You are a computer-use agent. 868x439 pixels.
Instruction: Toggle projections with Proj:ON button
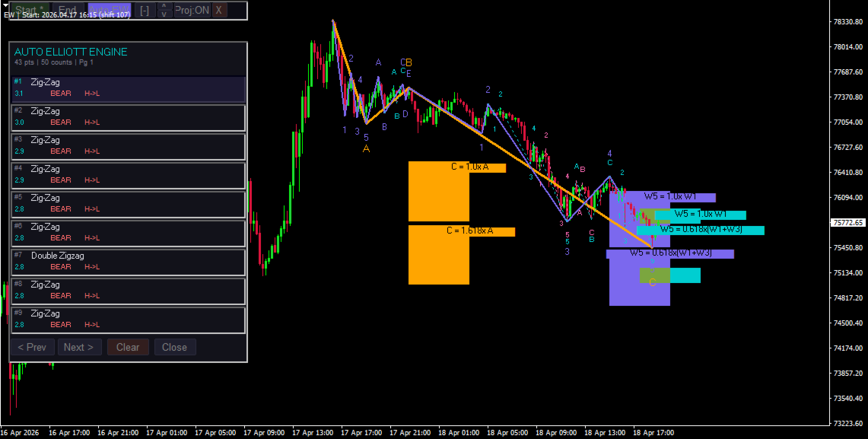pos(192,9)
